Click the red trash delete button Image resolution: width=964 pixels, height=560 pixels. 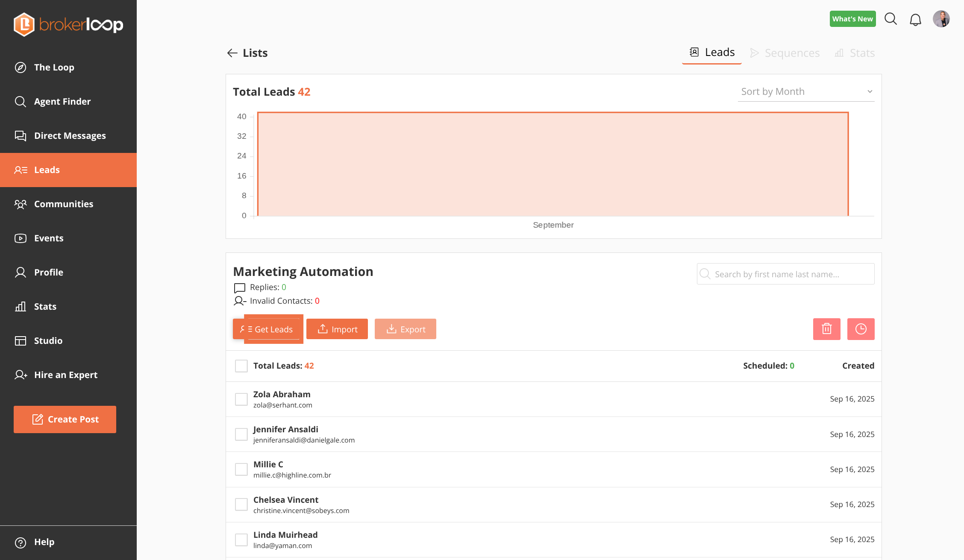(x=826, y=329)
